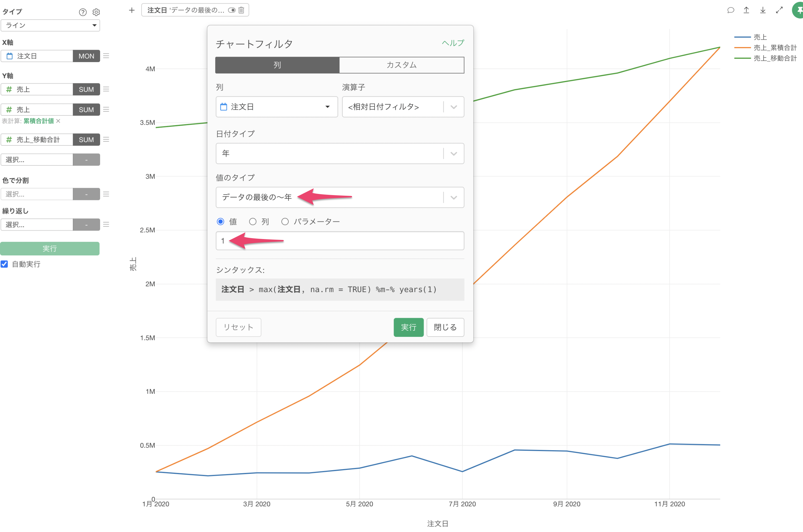Open chart help question-mark icon
The height and width of the screenshot is (532, 803).
pos(82,12)
